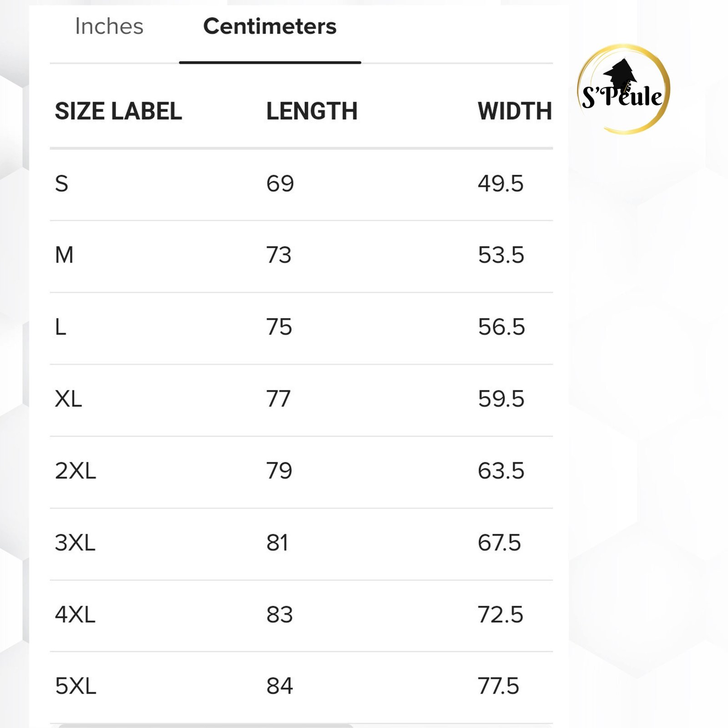
Task: Click the WIDTH column header
Action: pos(515,111)
